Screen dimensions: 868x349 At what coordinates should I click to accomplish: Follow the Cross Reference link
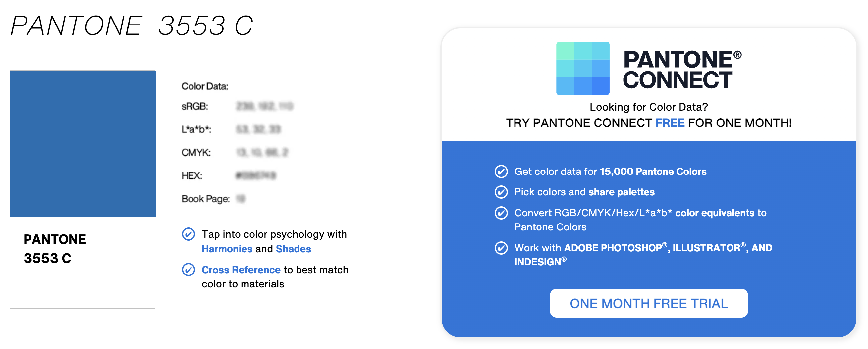(x=241, y=270)
